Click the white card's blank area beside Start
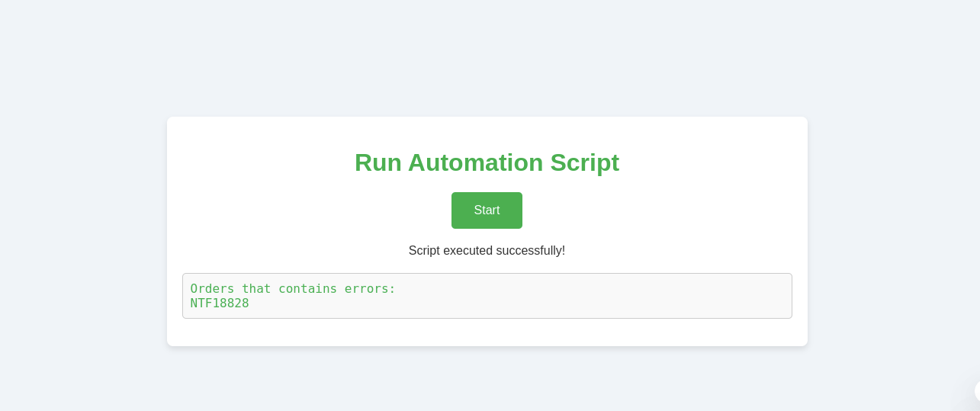The height and width of the screenshot is (411, 980). (648, 210)
